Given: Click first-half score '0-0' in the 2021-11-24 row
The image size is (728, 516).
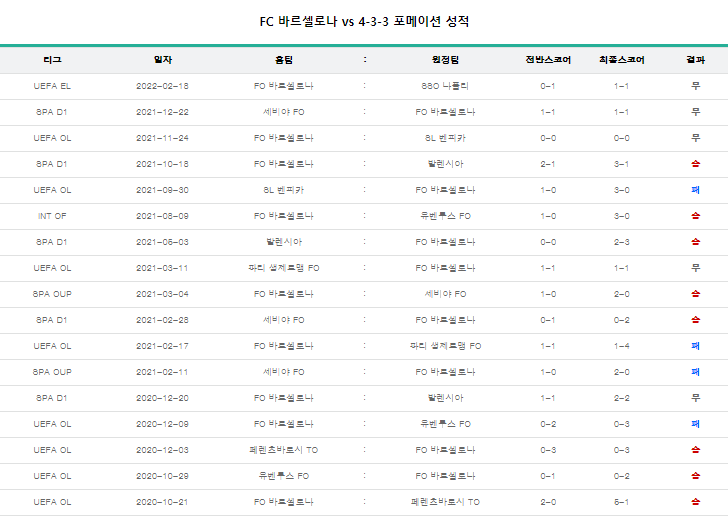Looking at the screenshot, I should 548,138.
